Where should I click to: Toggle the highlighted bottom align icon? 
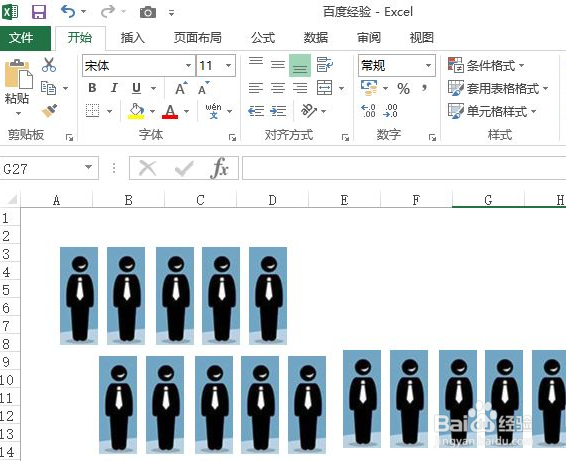click(300, 65)
